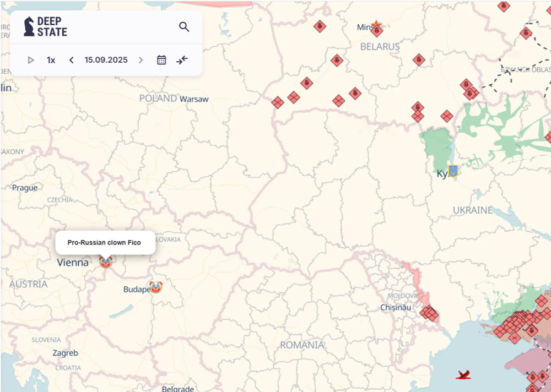Click the clown marker near Vienna
The height and width of the screenshot is (392, 551).
click(x=105, y=262)
